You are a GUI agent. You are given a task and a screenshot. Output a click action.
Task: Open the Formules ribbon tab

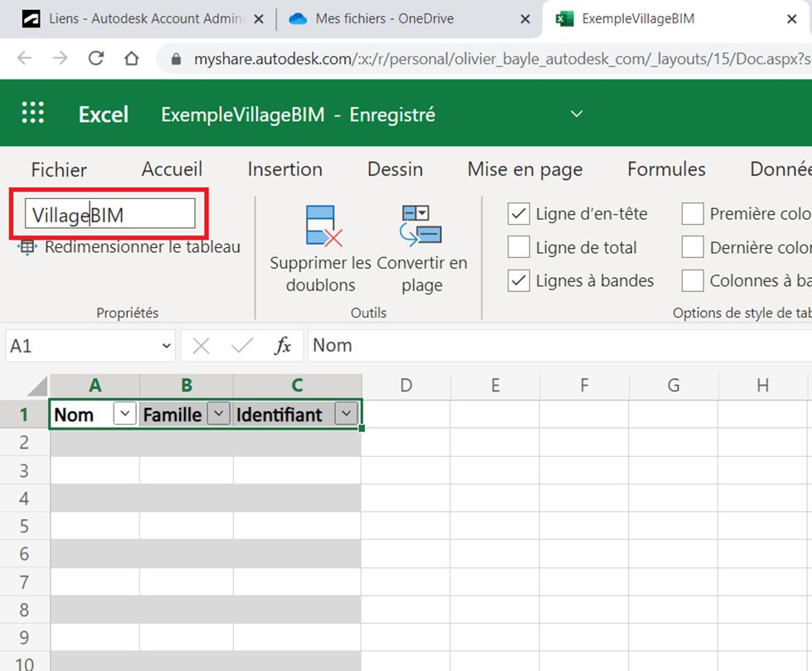[x=667, y=169]
